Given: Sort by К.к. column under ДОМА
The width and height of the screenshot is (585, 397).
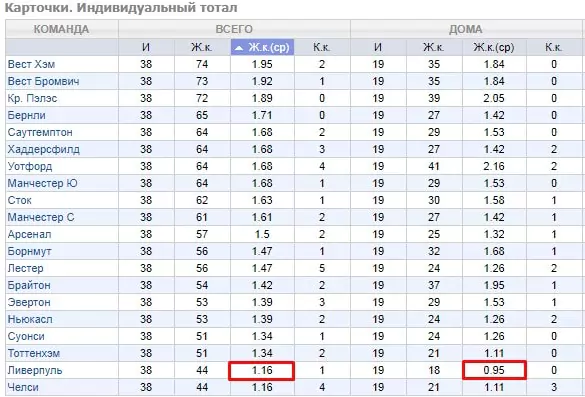Looking at the screenshot, I should click(x=554, y=47).
